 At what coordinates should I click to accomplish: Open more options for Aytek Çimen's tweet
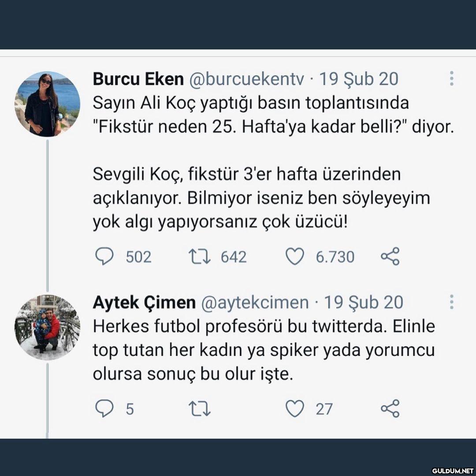(x=452, y=302)
